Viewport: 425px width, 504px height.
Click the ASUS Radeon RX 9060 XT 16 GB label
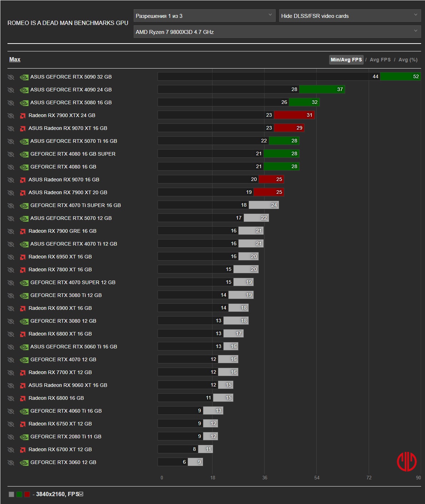coord(68,385)
